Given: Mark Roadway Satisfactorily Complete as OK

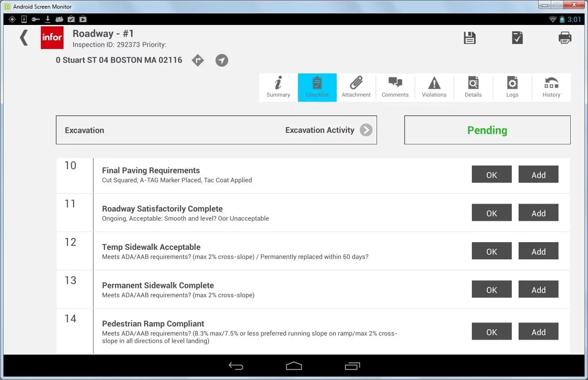Looking at the screenshot, I should point(492,213).
